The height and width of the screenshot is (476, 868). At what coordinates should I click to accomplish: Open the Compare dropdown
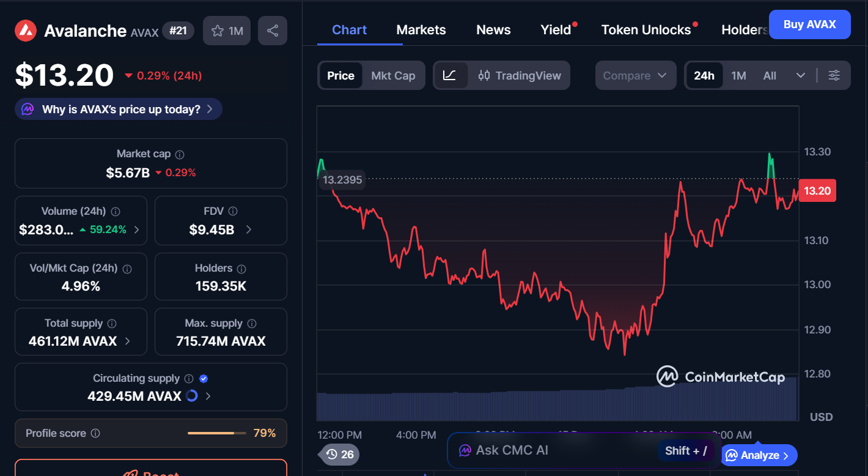pyautogui.click(x=635, y=75)
